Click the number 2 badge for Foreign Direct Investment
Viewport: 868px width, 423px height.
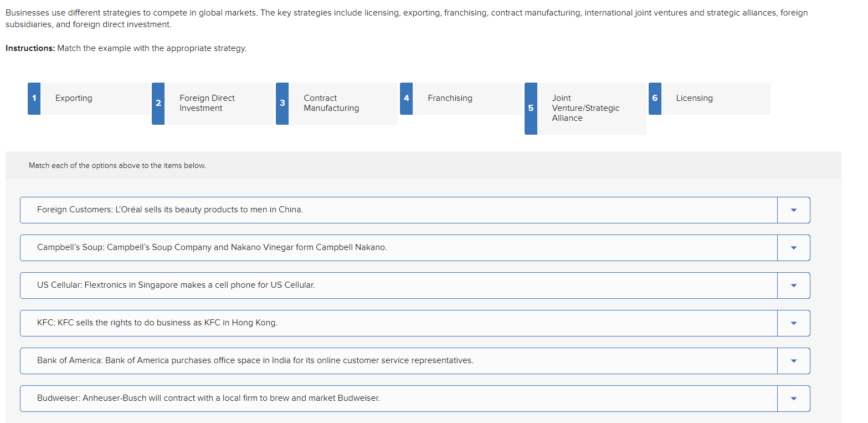coord(158,103)
